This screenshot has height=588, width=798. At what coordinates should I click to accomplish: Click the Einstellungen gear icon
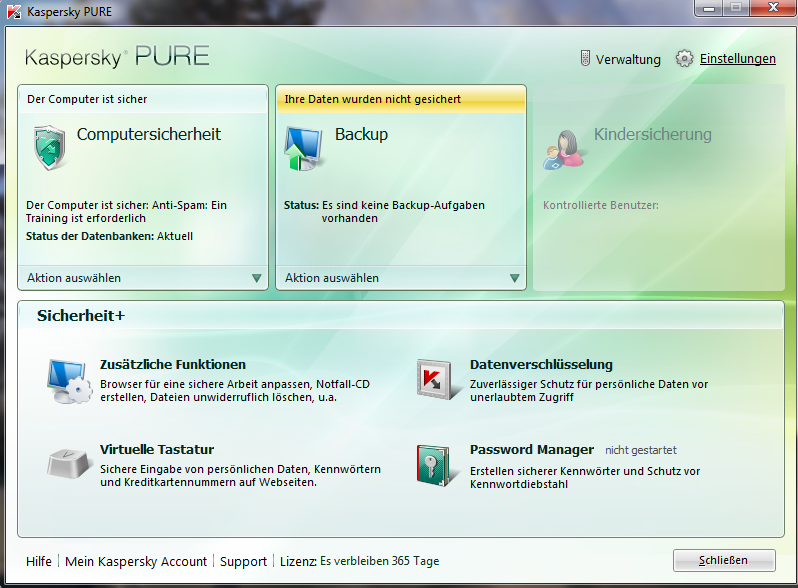[684, 58]
